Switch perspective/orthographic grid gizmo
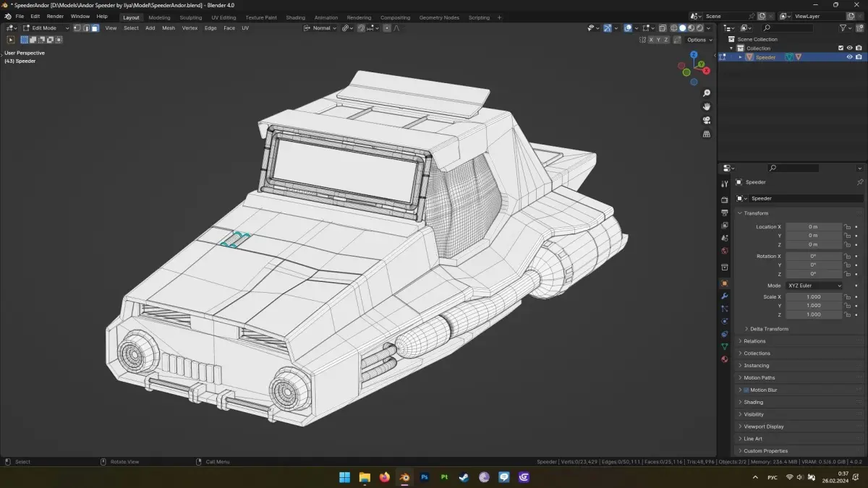868x488 pixels. click(707, 134)
